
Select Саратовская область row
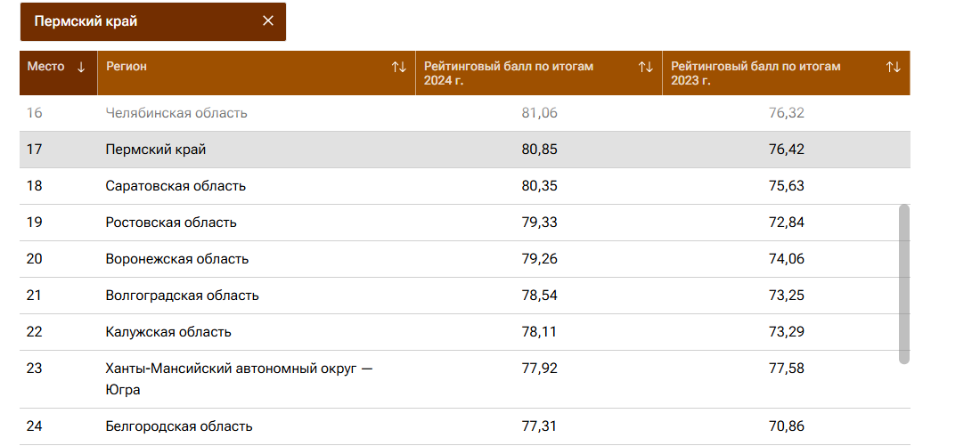176,186
